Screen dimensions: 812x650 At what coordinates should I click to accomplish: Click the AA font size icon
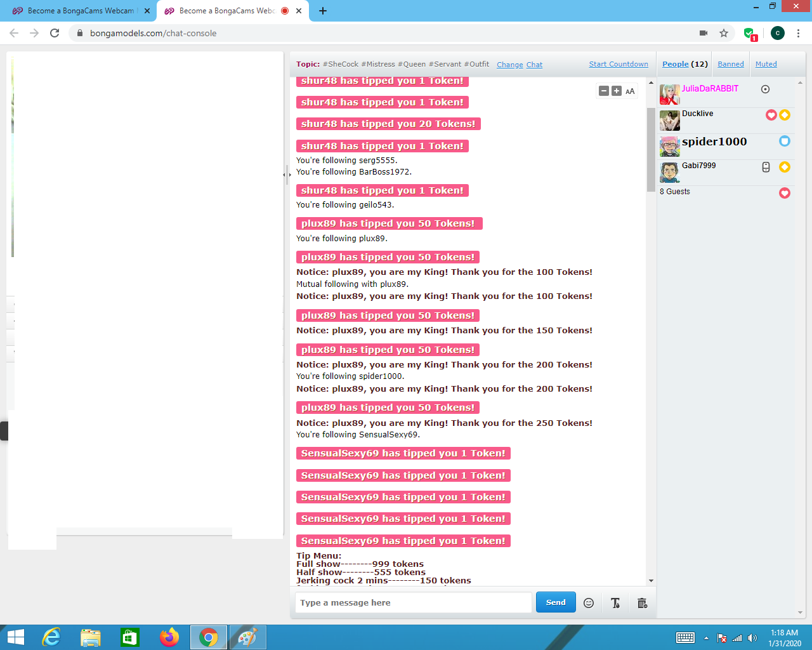pos(630,91)
